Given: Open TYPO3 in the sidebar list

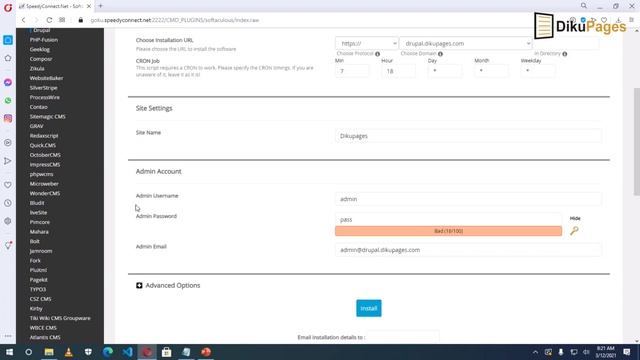Looking at the screenshot, I should (38, 289).
